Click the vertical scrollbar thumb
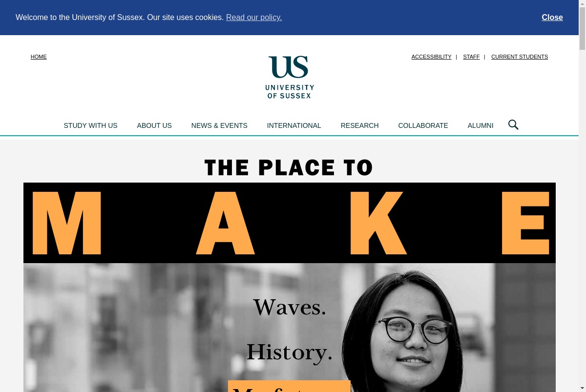This screenshot has width=586, height=392. click(582, 28)
